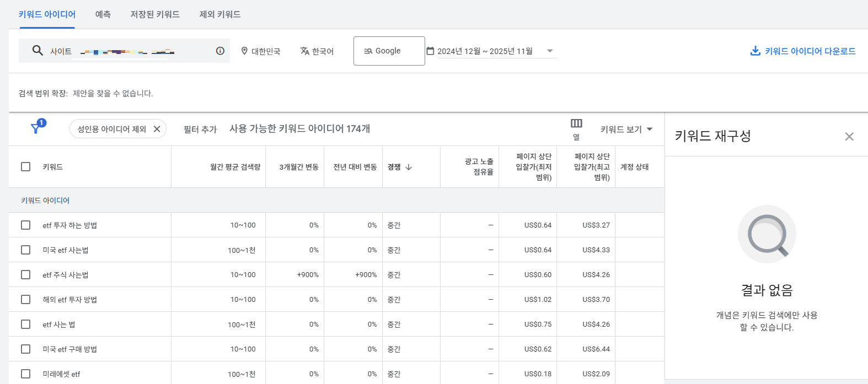Check the 'etf 사는 법' row
Screen dimensions: 868x384
point(25,324)
